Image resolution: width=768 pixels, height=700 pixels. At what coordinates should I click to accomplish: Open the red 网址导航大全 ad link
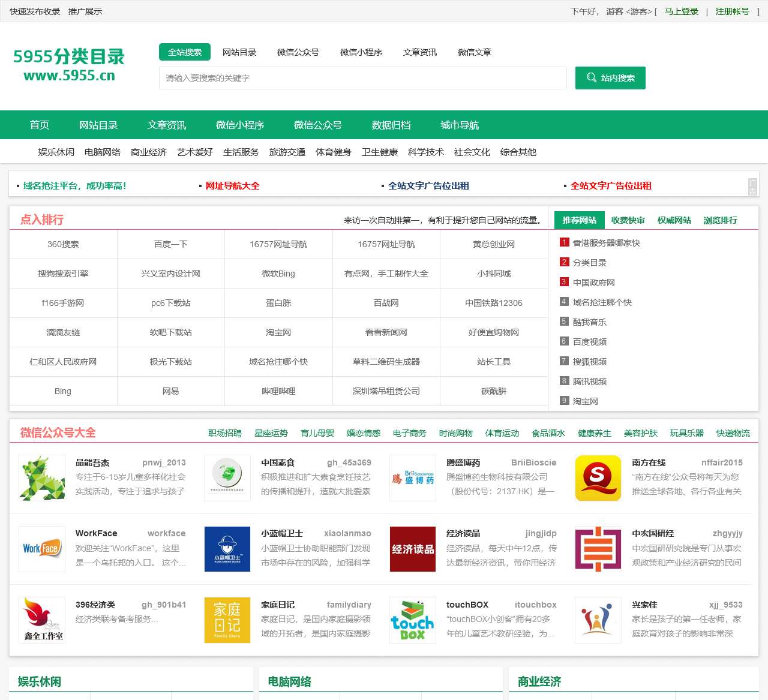tap(233, 186)
